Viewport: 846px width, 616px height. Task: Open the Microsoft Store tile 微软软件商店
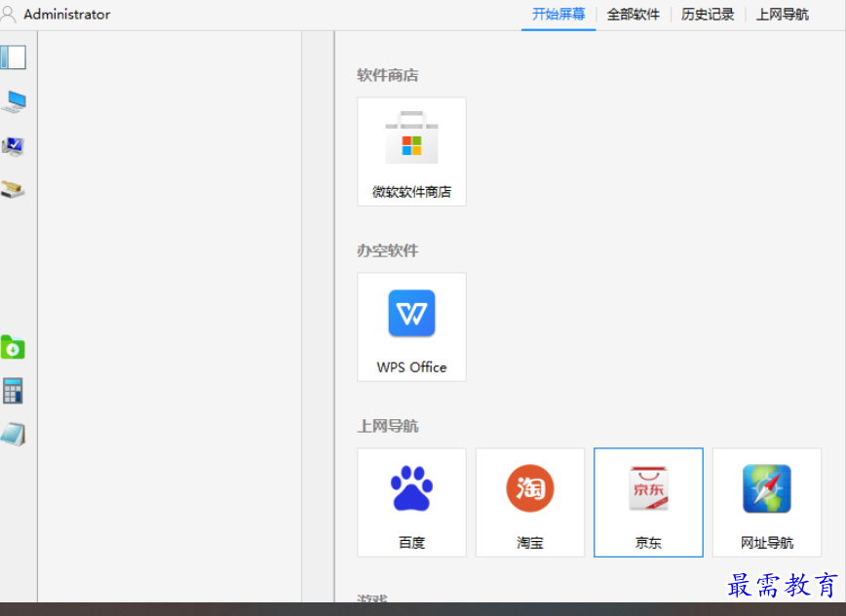pyautogui.click(x=411, y=152)
